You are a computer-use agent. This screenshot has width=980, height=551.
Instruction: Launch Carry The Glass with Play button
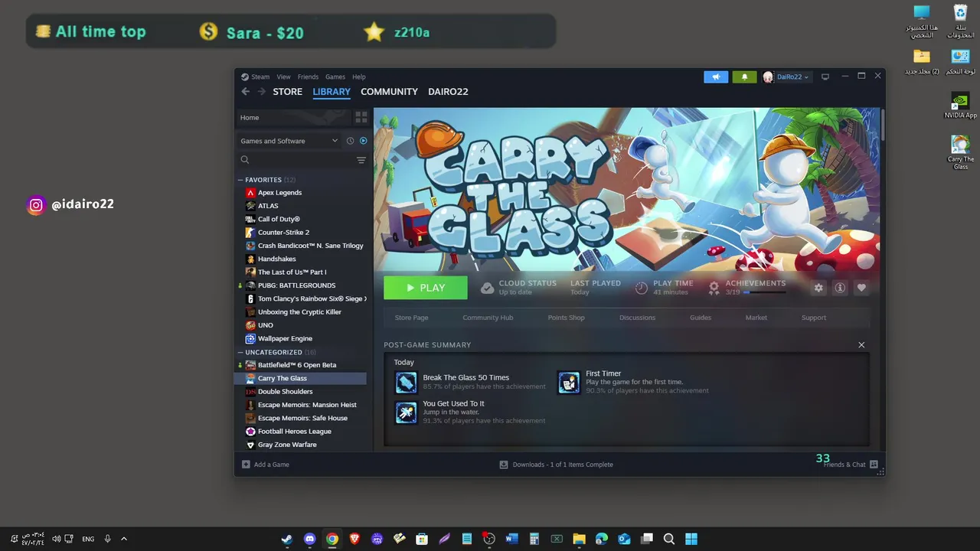point(426,288)
